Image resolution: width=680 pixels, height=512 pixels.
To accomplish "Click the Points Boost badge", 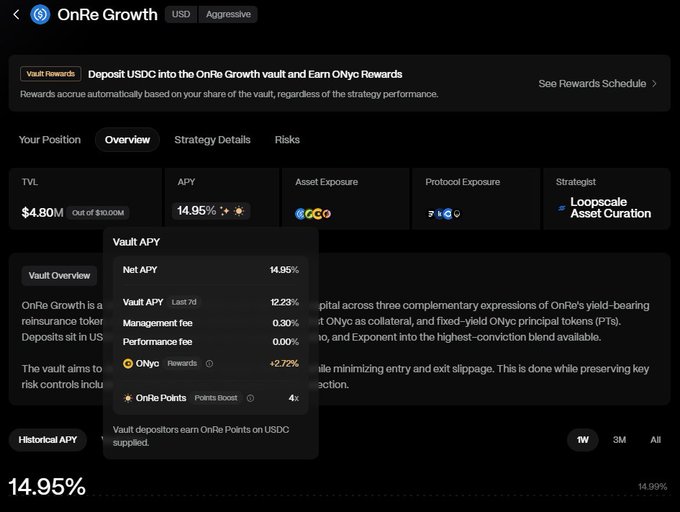I will click(216, 398).
